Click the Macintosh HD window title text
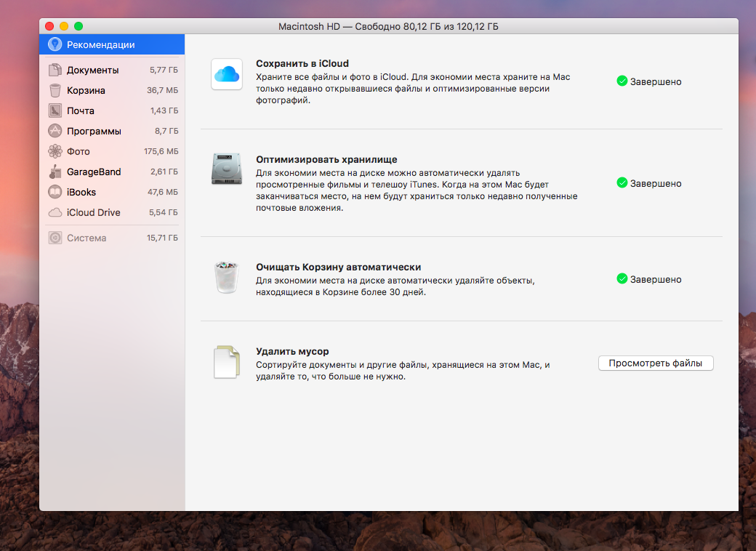The image size is (756, 551). 388,26
